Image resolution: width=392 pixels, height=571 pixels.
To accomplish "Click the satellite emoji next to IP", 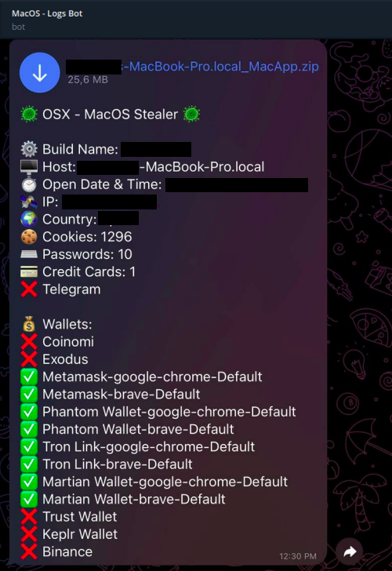I will 29,202.
